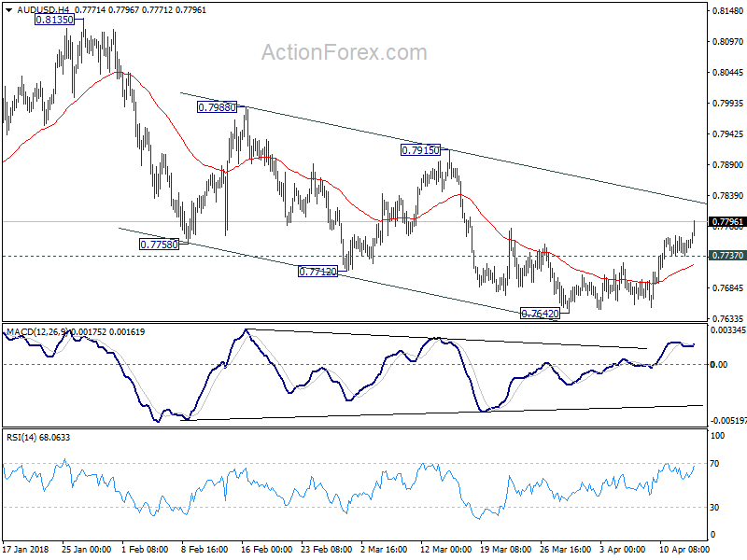Click the 23 Feb 08:00 date label

point(326,549)
